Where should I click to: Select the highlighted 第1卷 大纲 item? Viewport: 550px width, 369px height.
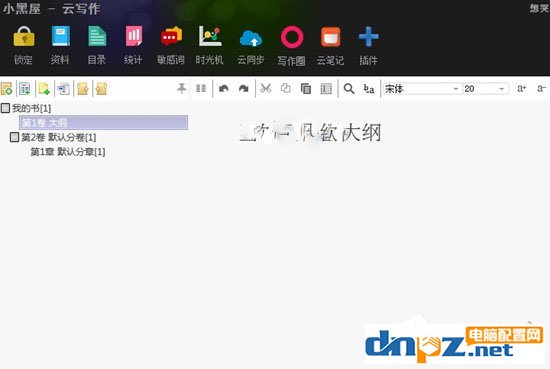click(103, 123)
